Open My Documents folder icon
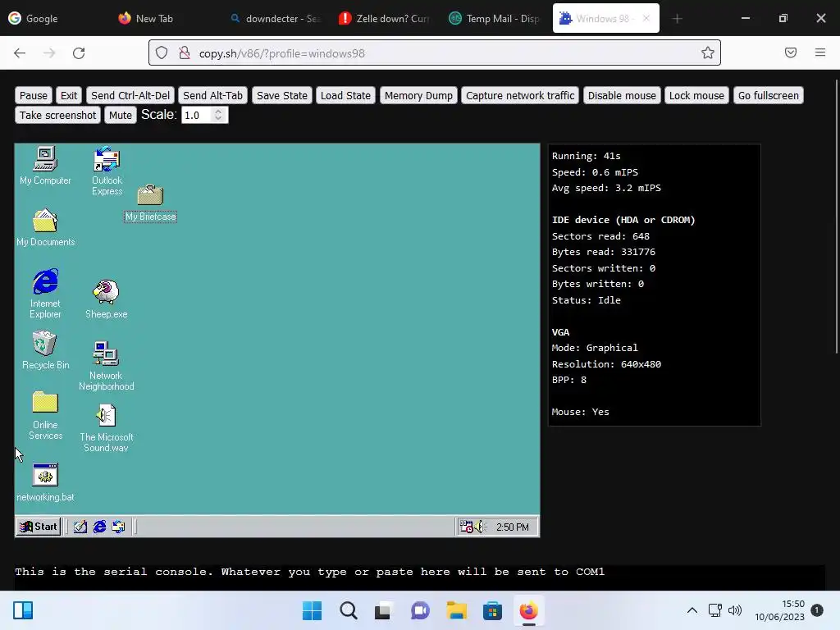Image resolution: width=840 pixels, height=630 pixels. tap(45, 228)
